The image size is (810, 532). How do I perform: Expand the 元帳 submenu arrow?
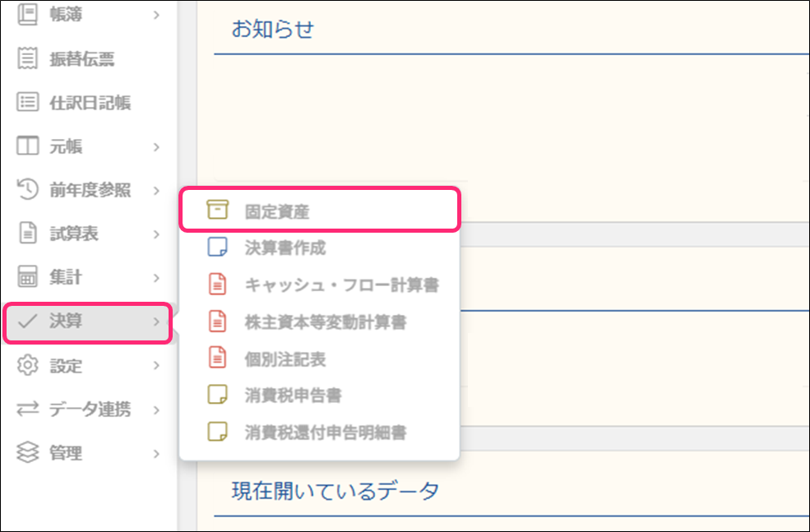156,148
